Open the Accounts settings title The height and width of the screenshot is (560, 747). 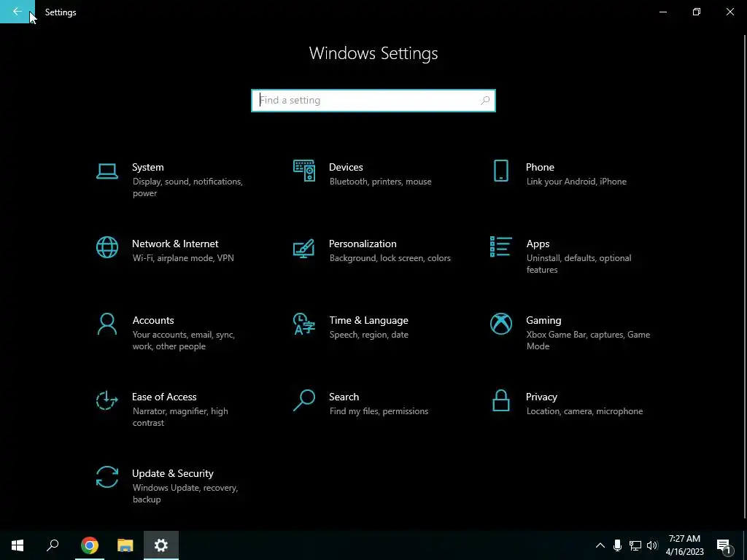[x=153, y=321]
